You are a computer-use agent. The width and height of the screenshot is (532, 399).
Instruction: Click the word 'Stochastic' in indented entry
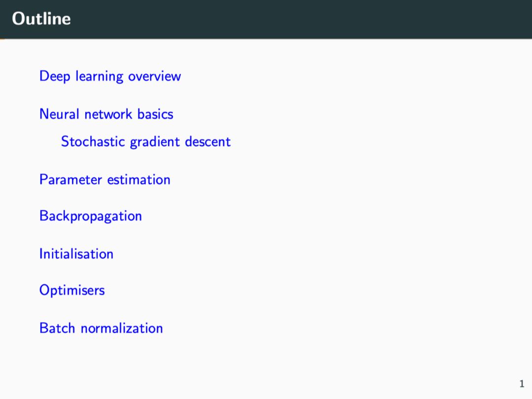(x=93, y=142)
